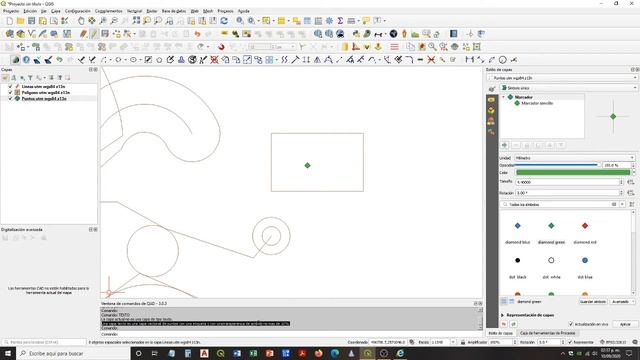The image size is (640, 360).
Task: Click the Zoom out magnifier tool
Action: click(x=114, y=21)
